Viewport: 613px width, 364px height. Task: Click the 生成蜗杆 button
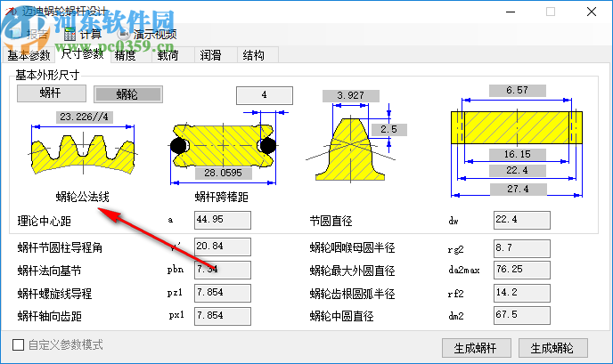(476, 348)
